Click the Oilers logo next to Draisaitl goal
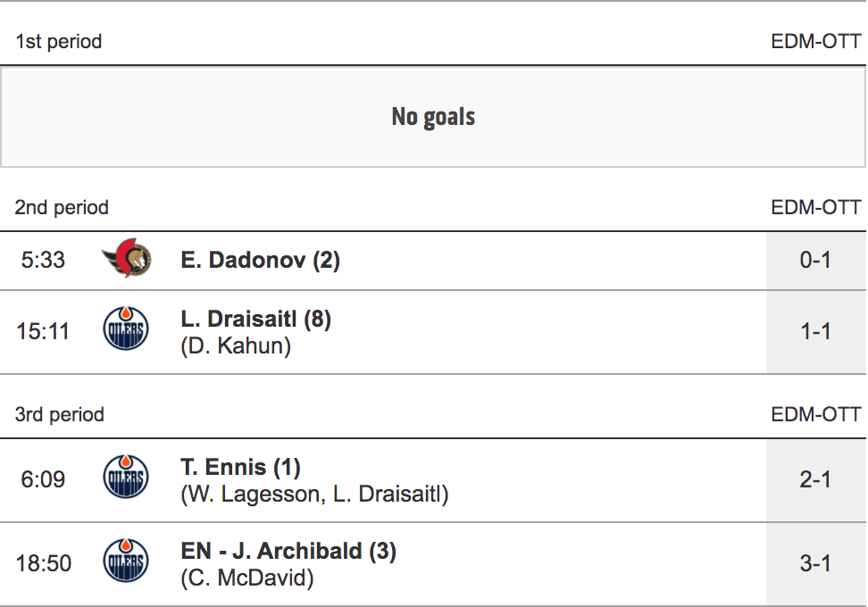 coord(127,330)
